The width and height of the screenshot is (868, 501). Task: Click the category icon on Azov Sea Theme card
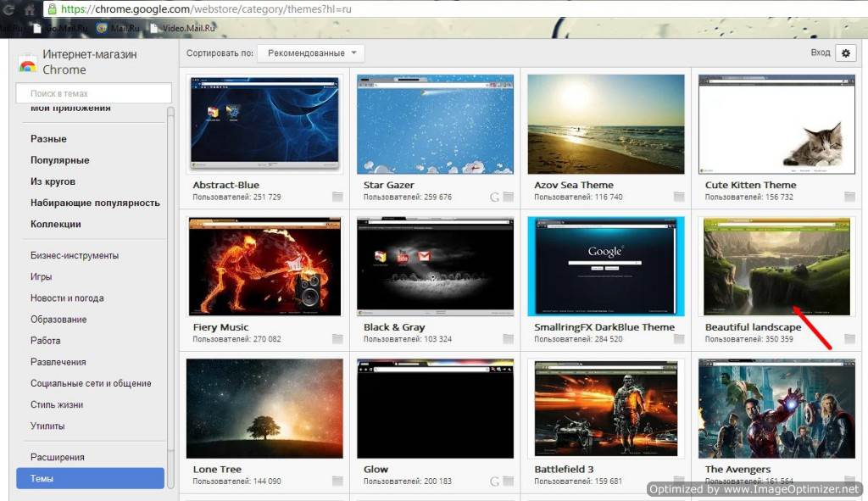pyautogui.click(x=679, y=197)
